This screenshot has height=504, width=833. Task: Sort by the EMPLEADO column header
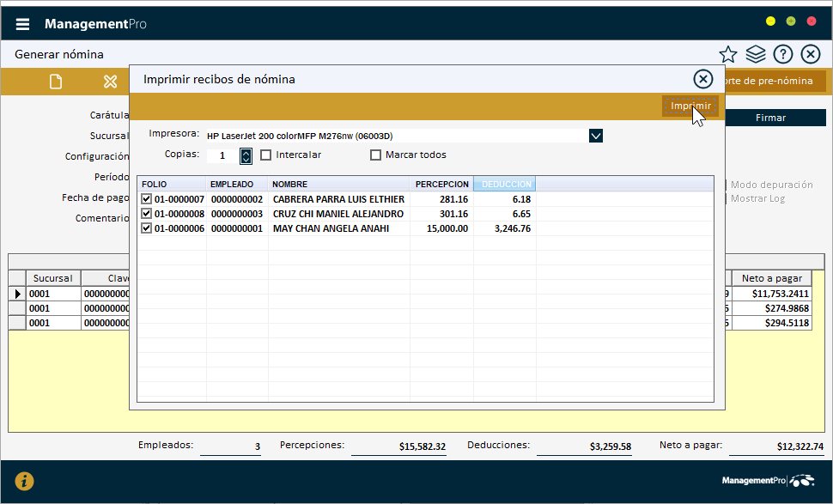(237, 185)
